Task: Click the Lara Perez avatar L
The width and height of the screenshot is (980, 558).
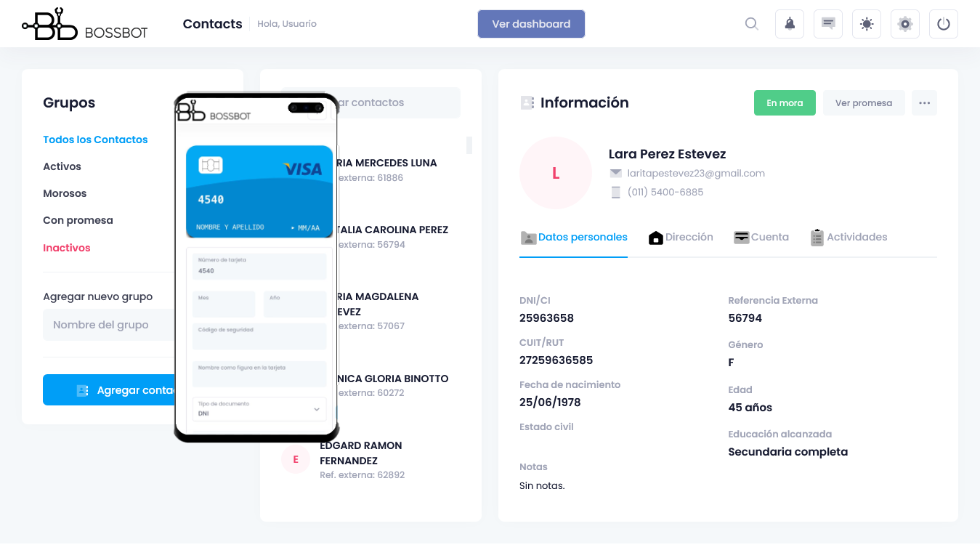Action: point(556,173)
